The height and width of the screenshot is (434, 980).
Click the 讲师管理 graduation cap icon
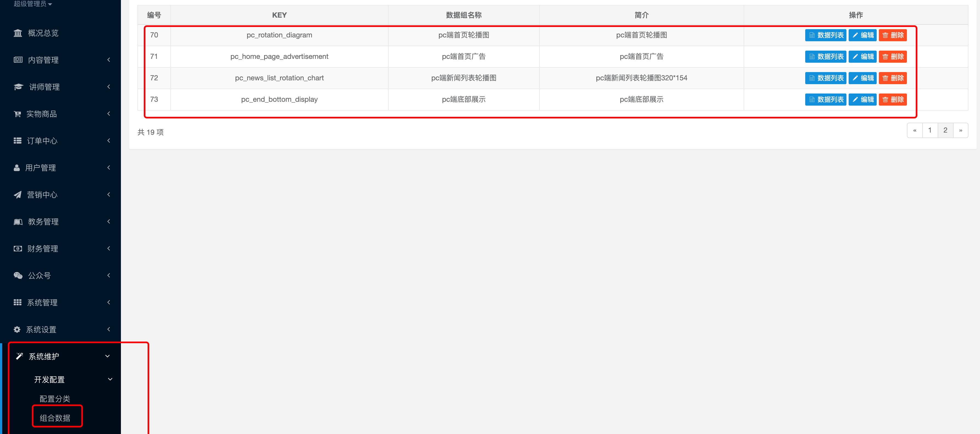(x=18, y=87)
